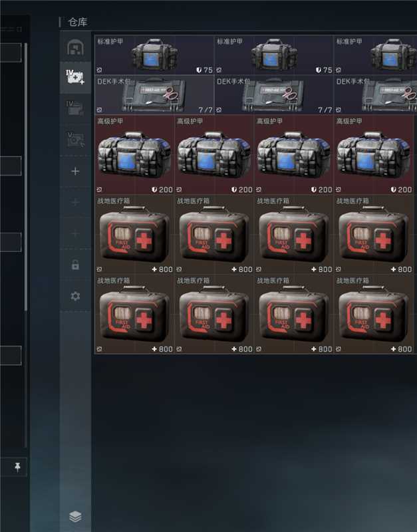The width and height of the screenshot is (417, 532).
Task: Click the rotate icon on the first 高级护甲
Action: click(x=99, y=190)
